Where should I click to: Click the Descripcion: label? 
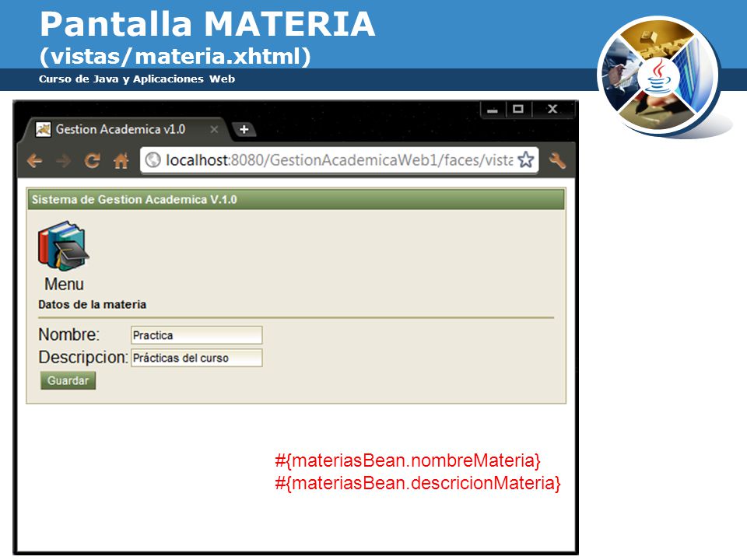tap(83, 358)
